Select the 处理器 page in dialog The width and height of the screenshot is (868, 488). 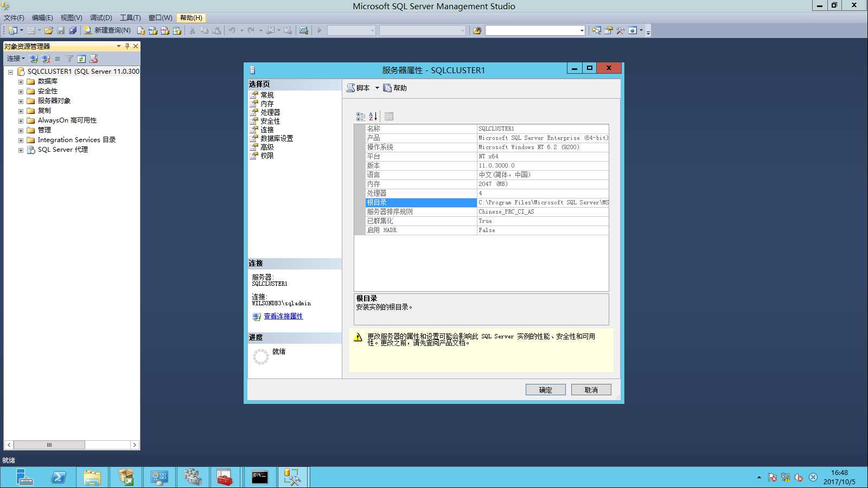[270, 112]
